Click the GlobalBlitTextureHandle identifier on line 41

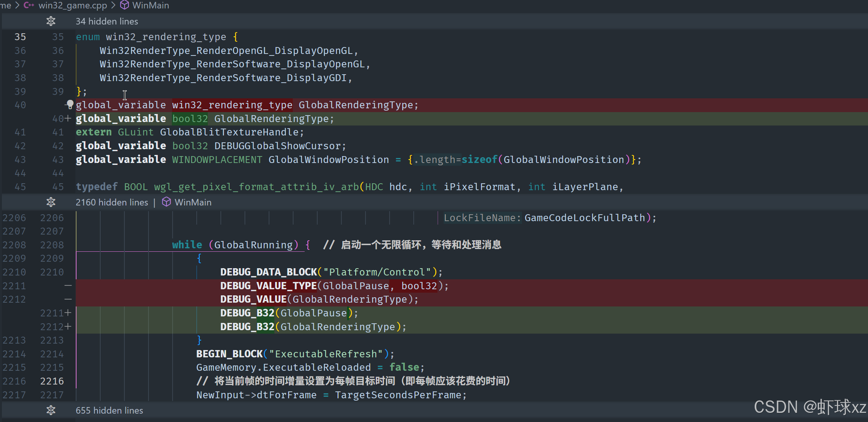point(229,132)
